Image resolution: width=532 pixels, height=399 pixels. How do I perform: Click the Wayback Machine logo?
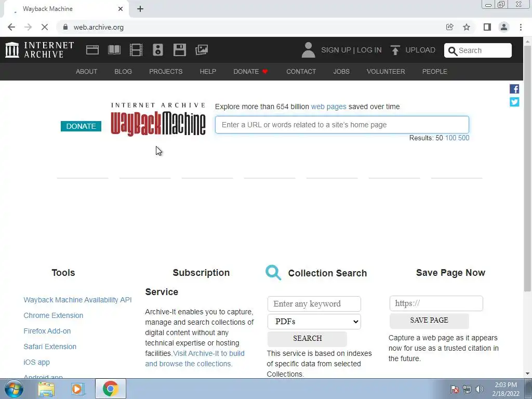pos(158,119)
